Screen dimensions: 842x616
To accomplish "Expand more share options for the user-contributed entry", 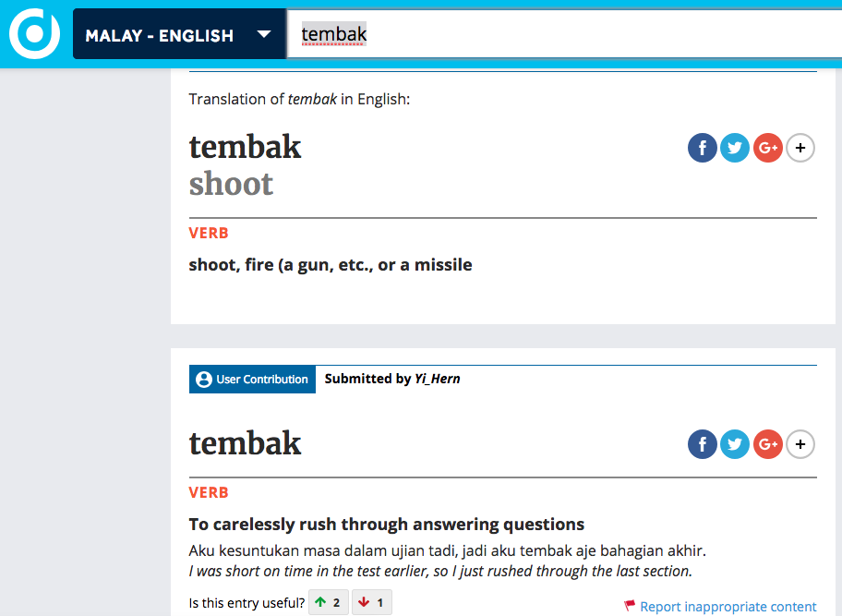I will point(800,444).
